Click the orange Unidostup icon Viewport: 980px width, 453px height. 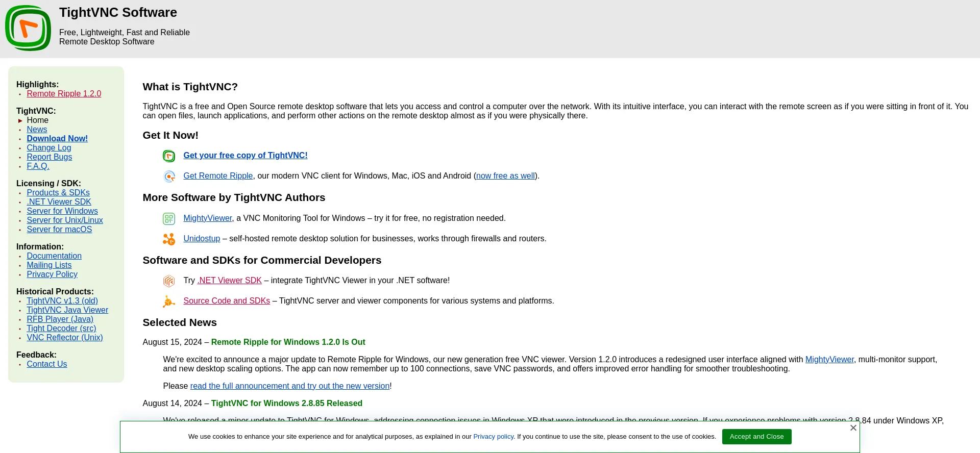[169, 239]
